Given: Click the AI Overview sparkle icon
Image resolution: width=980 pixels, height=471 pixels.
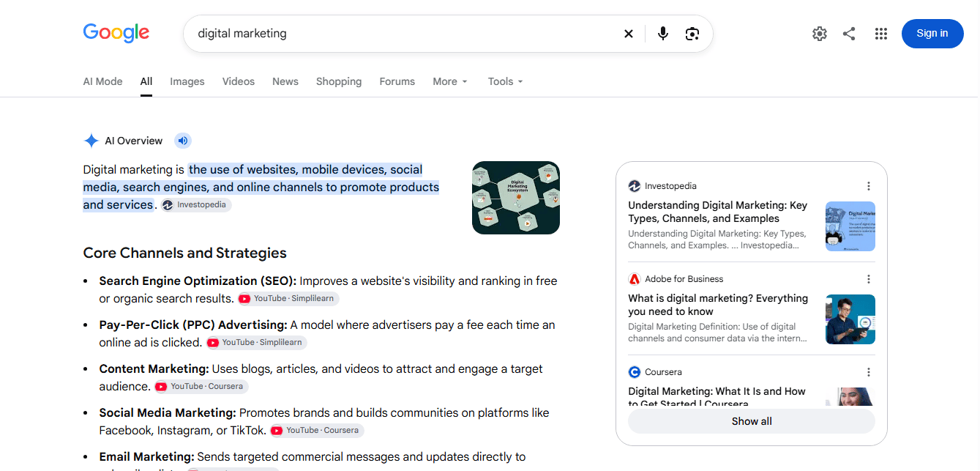Looking at the screenshot, I should coord(91,141).
